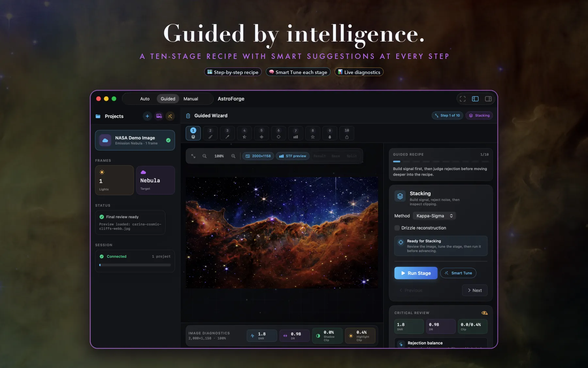Open the NASA Demo Image project
The width and height of the screenshot is (588, 368).
135,140
